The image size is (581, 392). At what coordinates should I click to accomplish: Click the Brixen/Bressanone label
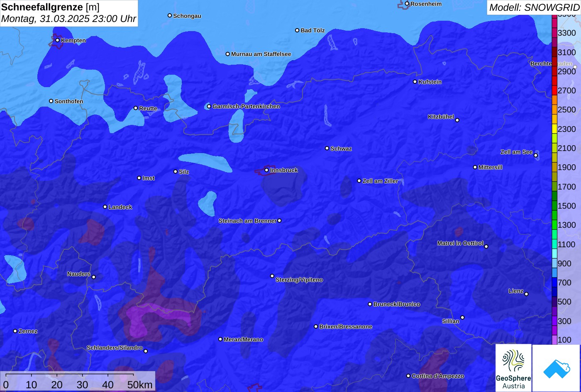[346, 326]
